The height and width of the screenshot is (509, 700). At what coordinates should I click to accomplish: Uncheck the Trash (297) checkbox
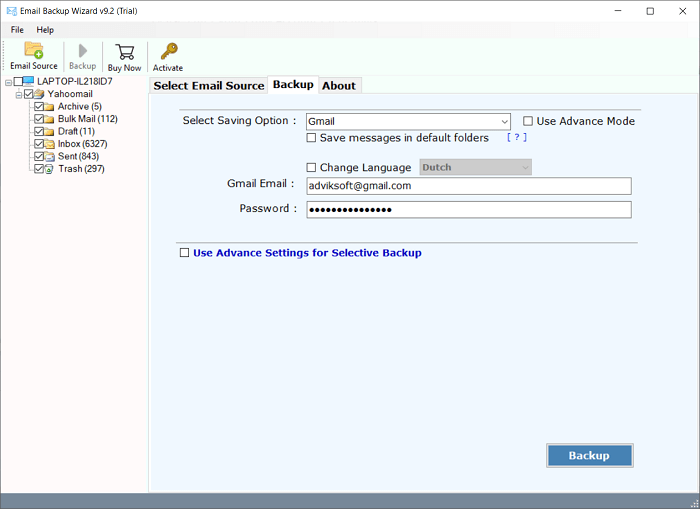[x=39, y=169]
